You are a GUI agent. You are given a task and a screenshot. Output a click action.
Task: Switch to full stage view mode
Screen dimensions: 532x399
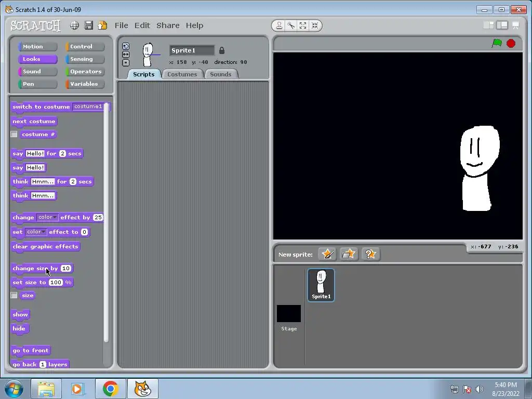point(502,25)
